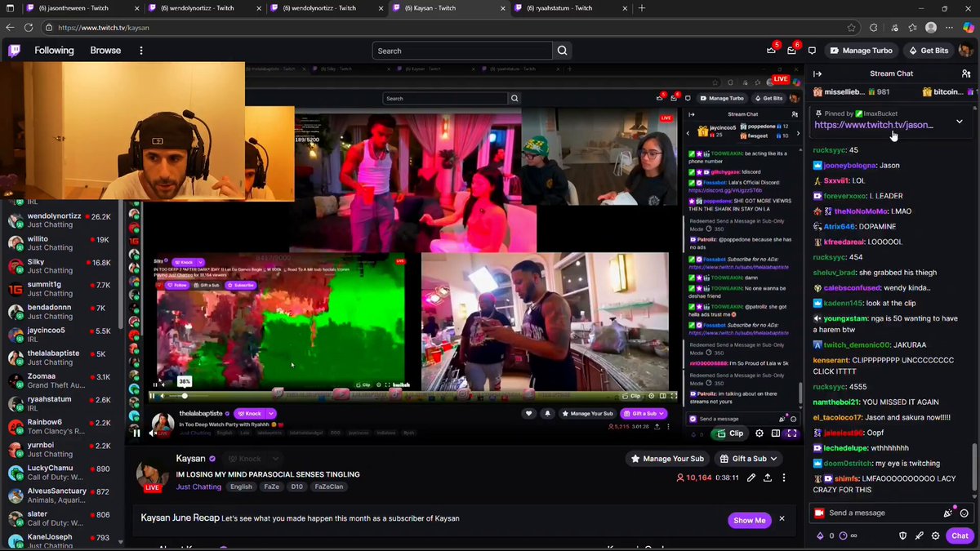Clip the current stream moment
This screenshot has width=980, height=551.
pos(731,433)
